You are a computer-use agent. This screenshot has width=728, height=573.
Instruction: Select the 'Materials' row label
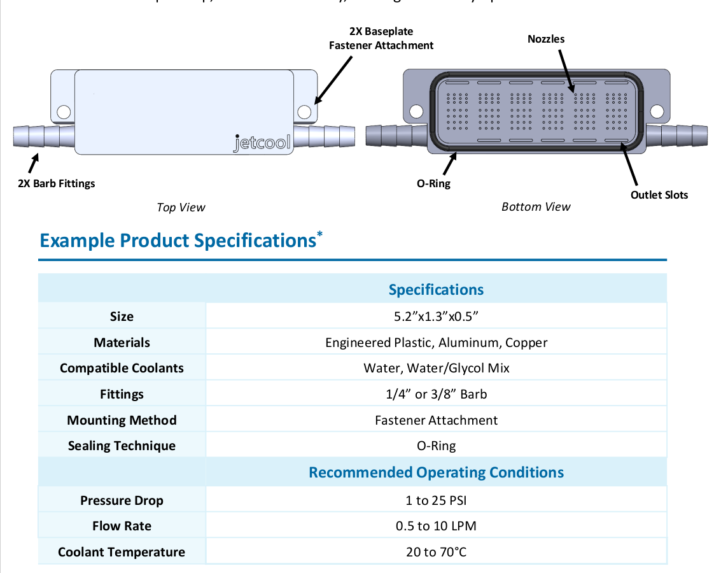(x=122, y=343)
